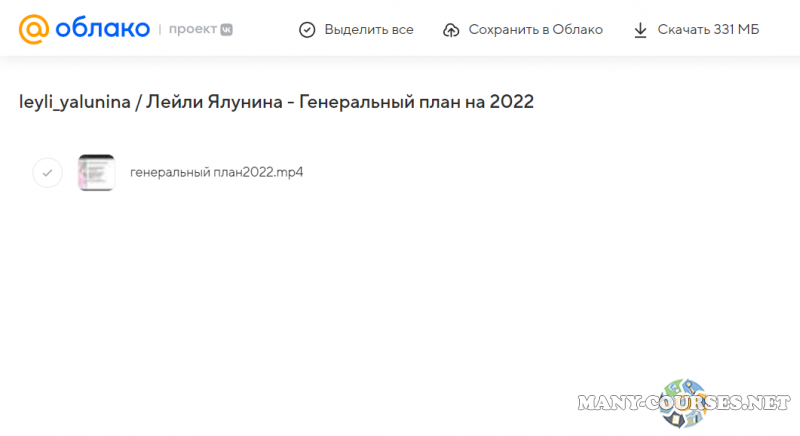800x436 pixels.
Task: Click the checkmark circle icon for Выделить все
Action: 307,30
